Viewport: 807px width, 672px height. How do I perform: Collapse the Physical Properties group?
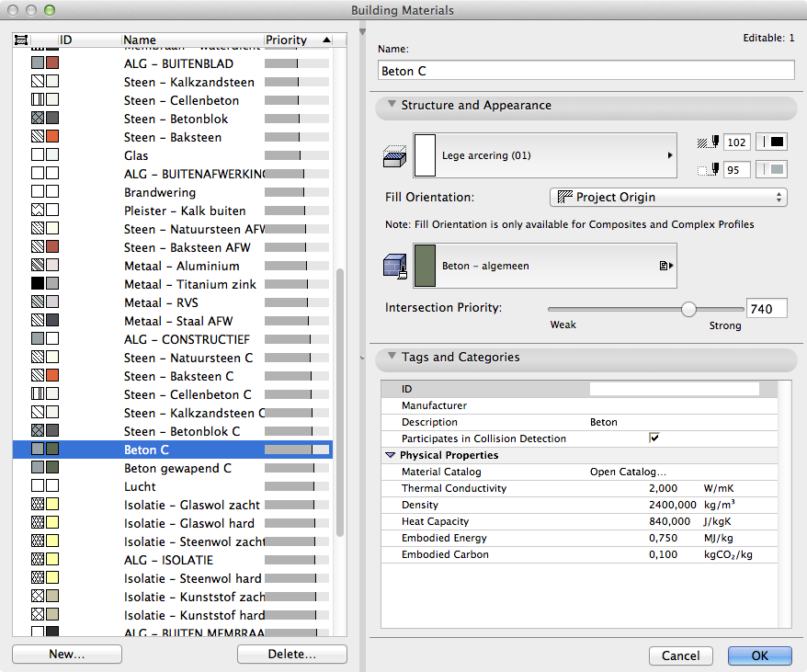[391, 455]
